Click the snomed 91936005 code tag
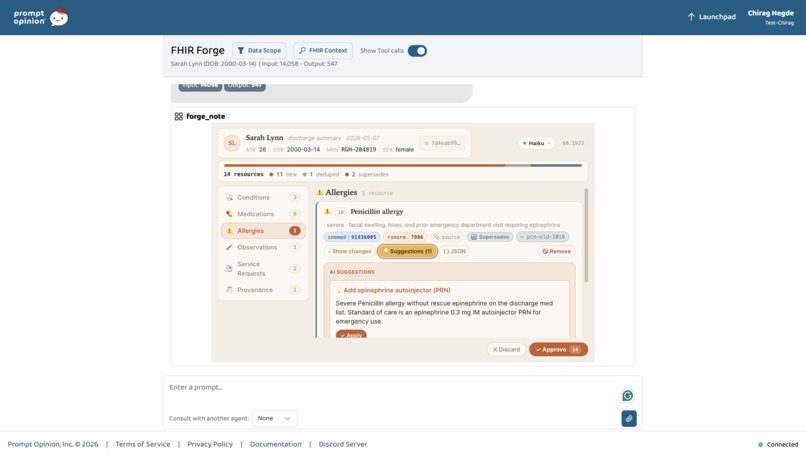Screen dimensions: 806x458 352,237
